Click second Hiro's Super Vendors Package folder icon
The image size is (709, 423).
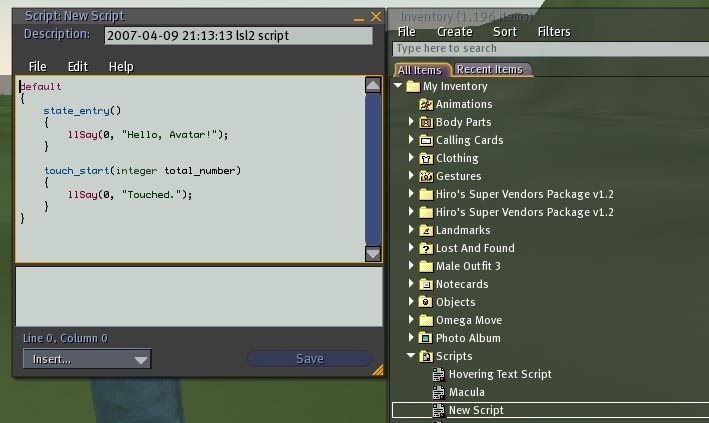click(426, 213)
